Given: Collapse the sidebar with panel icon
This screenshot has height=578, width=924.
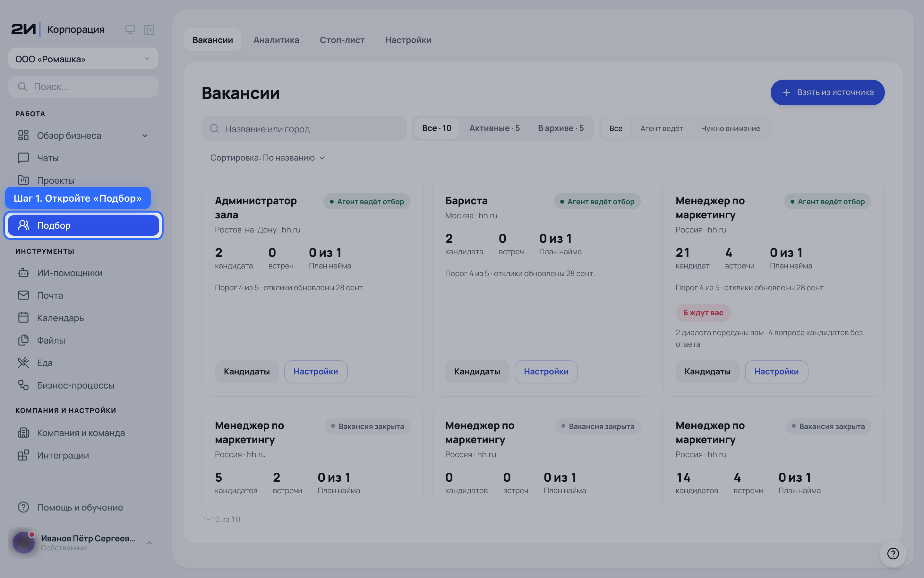Looking at the screenshot, I should (149, 30).
